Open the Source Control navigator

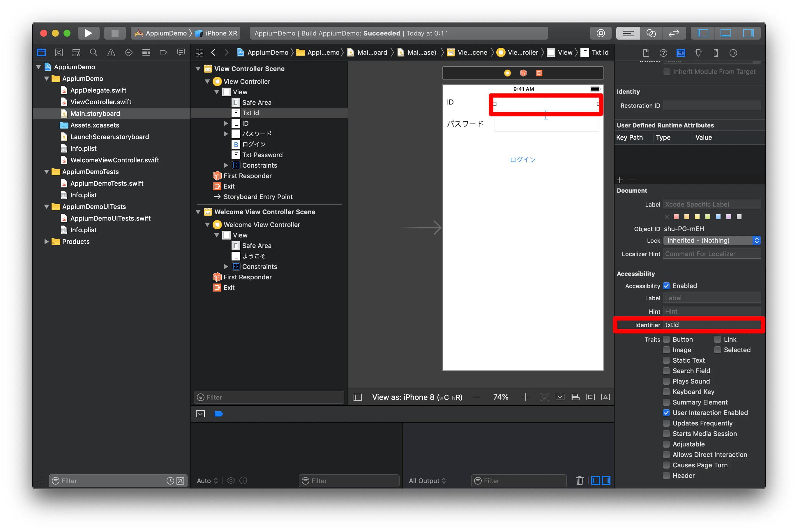coord(59,53)
